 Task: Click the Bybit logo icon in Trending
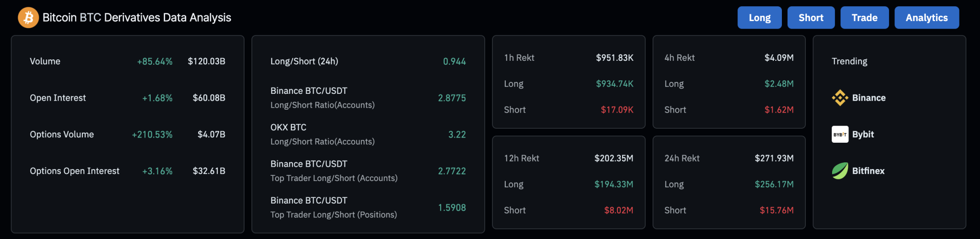point(840,135)
